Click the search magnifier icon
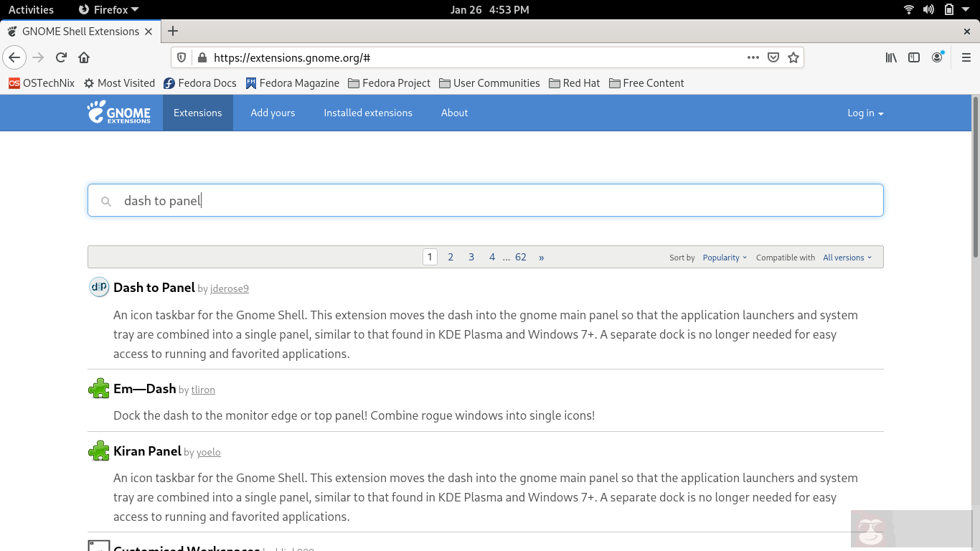This screenshot has width=980, height=551. click(x=105, y=201)
